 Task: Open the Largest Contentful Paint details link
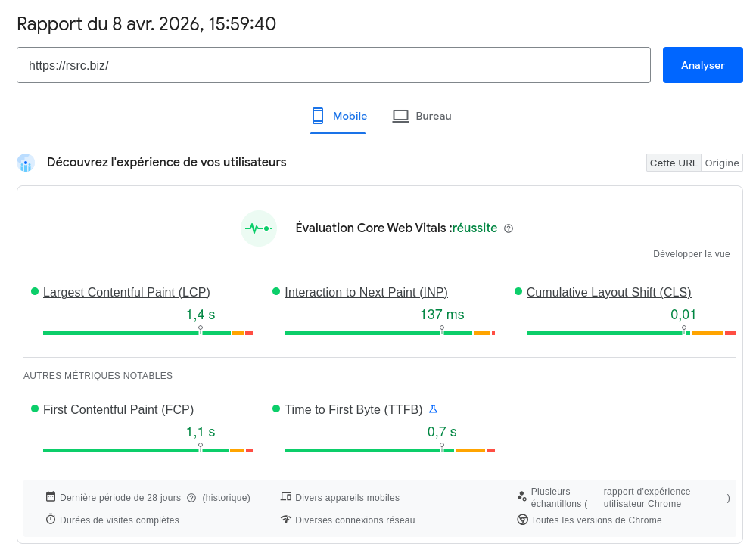[x=126, y=292]
